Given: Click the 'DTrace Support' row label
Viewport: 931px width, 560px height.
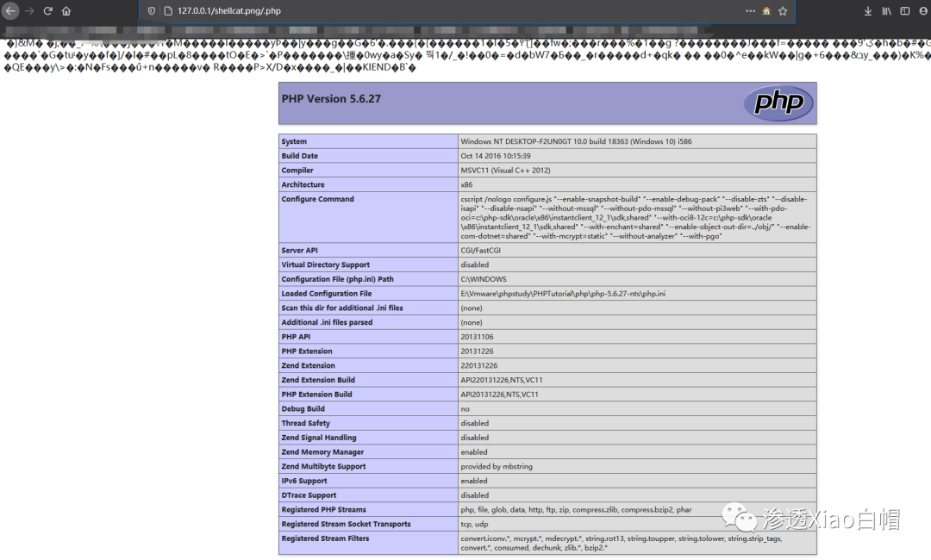Looking at the screenshot, I should pos(309,495).
